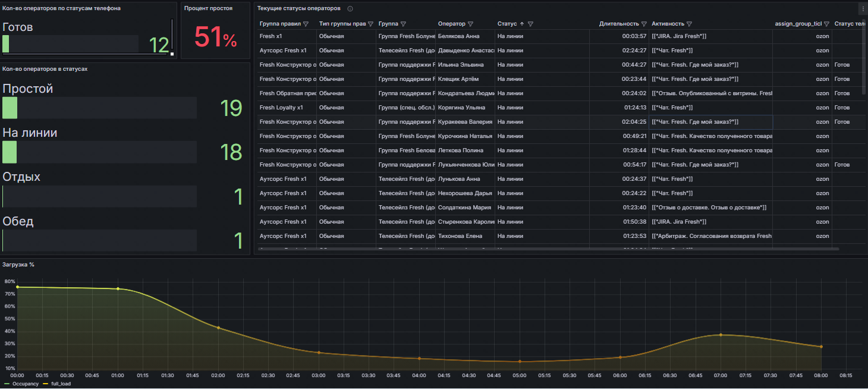Open Загрузка % panel title menu

point(18,265)
